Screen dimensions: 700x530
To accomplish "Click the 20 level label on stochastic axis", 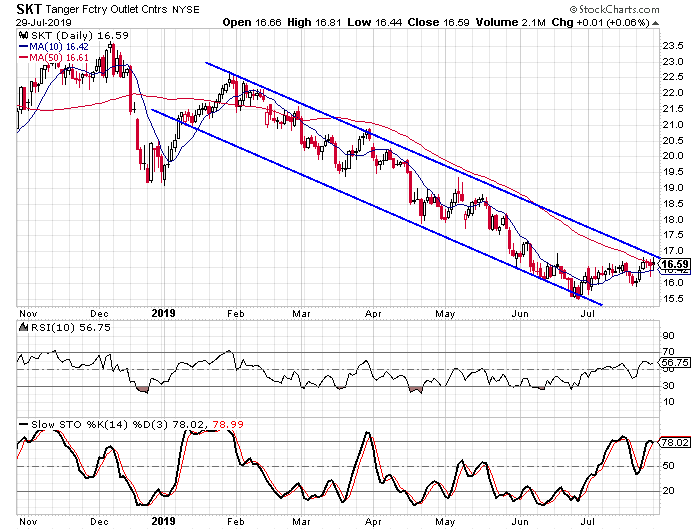I will click(668, 491).
